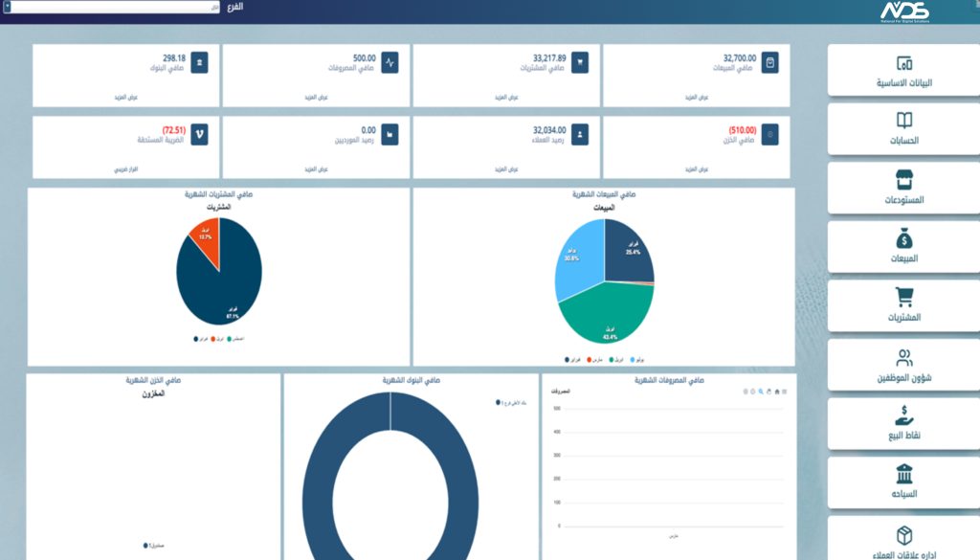Click the net purchases cart icon
This screenshot has height=560, width=980.
coord(580,62)
